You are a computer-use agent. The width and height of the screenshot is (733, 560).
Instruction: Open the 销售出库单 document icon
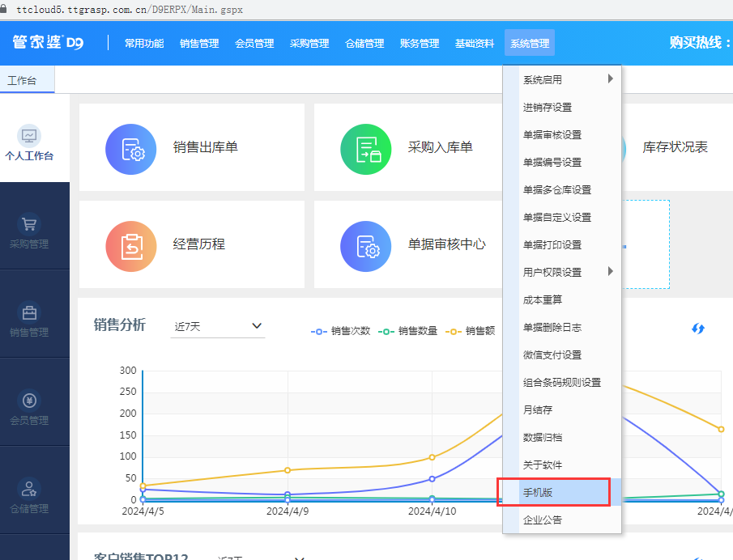(x=130, y=149)
